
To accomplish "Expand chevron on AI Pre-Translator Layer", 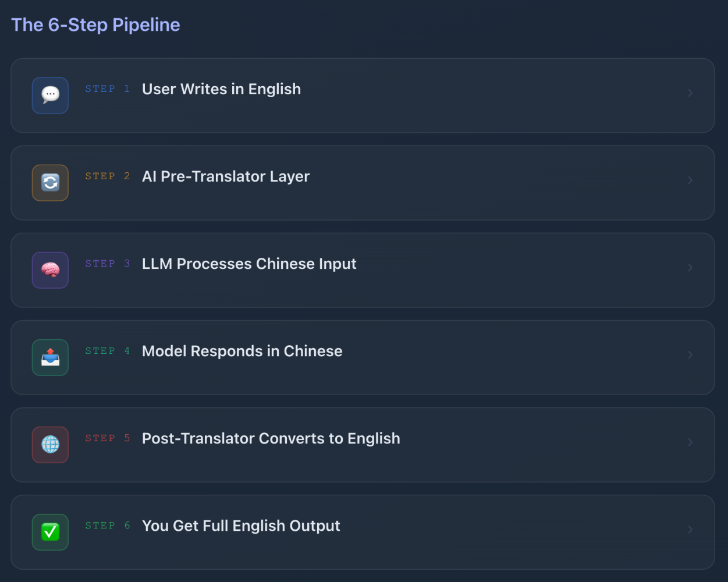I will tap(690, 180).
